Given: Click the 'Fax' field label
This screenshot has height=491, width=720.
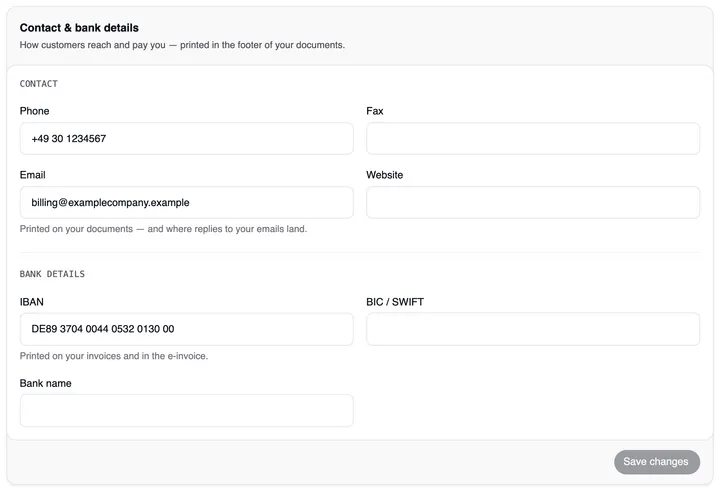Looking at the screenshot, I should [x=375, y=111].
